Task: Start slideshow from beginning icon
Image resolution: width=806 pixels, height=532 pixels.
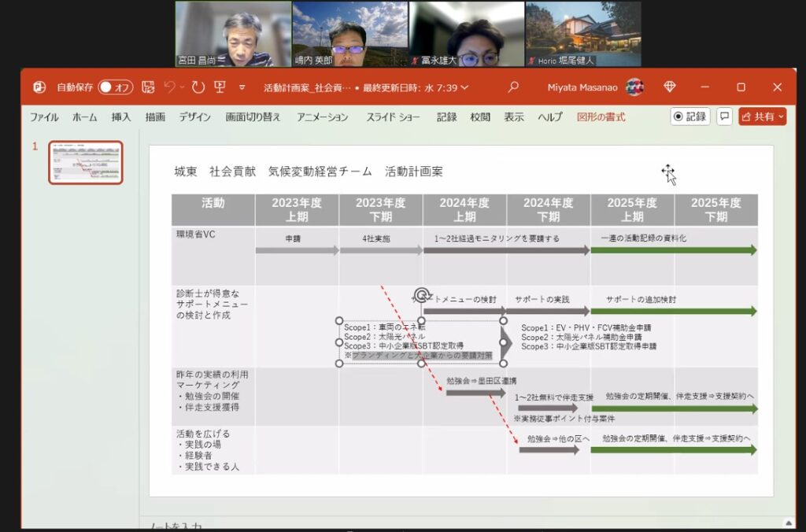Action: click(x=220, y=87)
